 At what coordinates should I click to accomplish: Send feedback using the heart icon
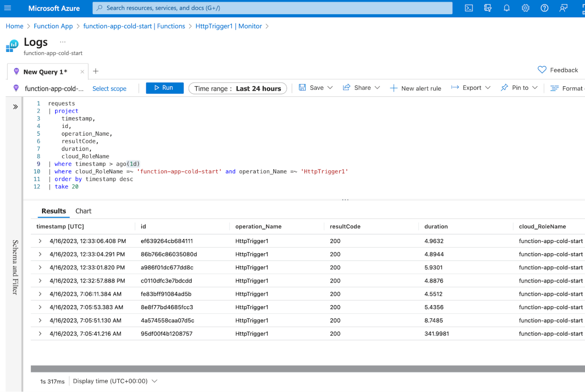(x=542, y=69)
